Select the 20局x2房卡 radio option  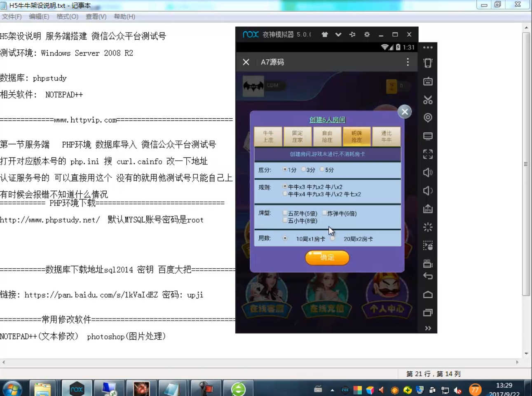pyautogui.click(x=333, y=238)
